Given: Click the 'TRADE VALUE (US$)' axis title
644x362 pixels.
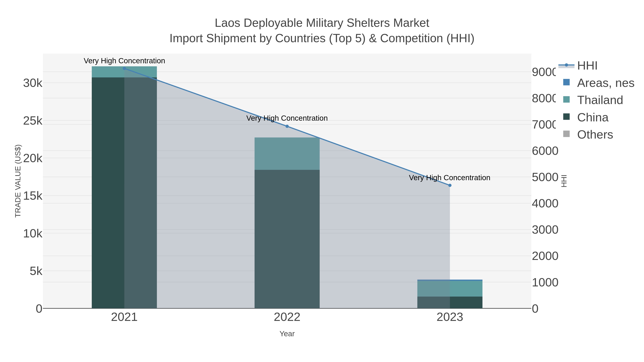Looking at the screenshot, I should [x=18, y=181].
